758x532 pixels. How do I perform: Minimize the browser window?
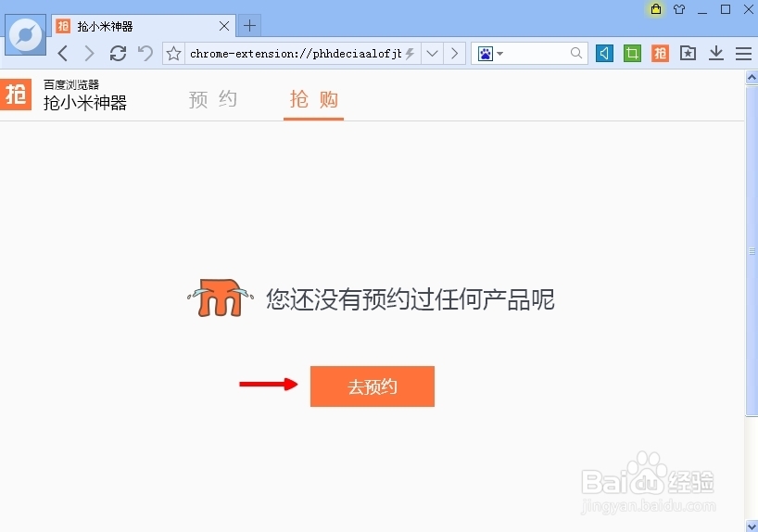(x=702, y=12)
